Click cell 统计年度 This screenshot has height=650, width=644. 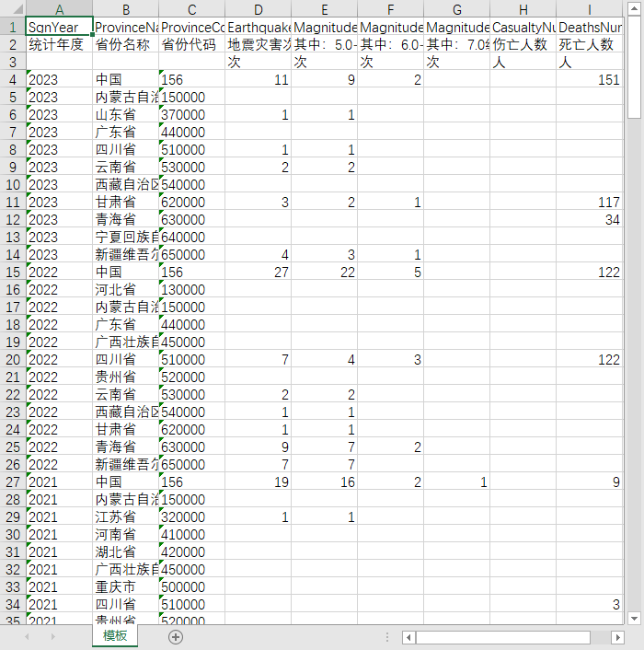[59, 44]
